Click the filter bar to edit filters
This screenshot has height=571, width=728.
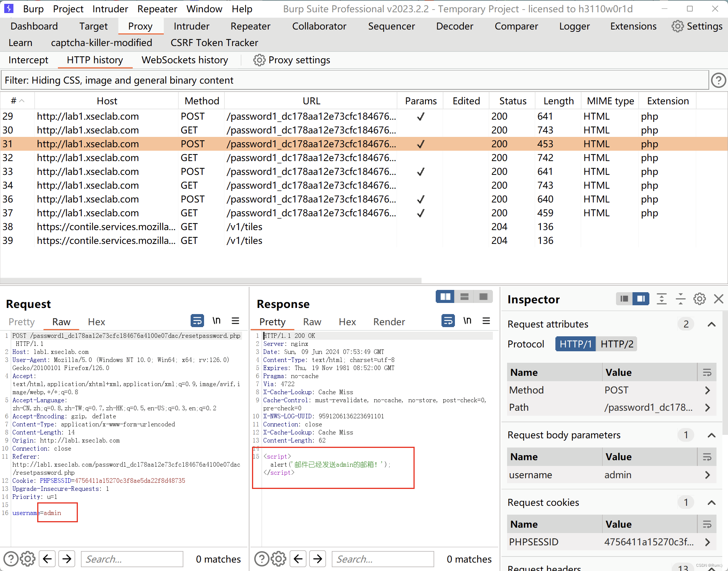354,80
